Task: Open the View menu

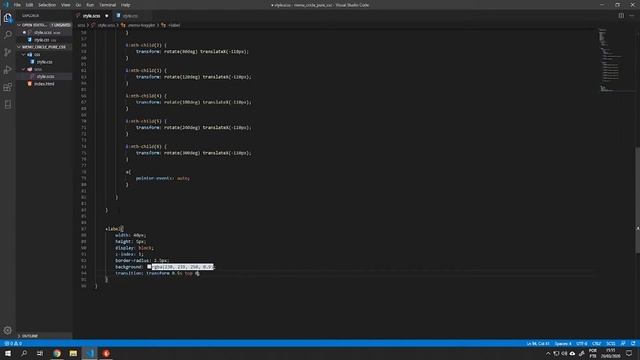Action: [66, 5]
